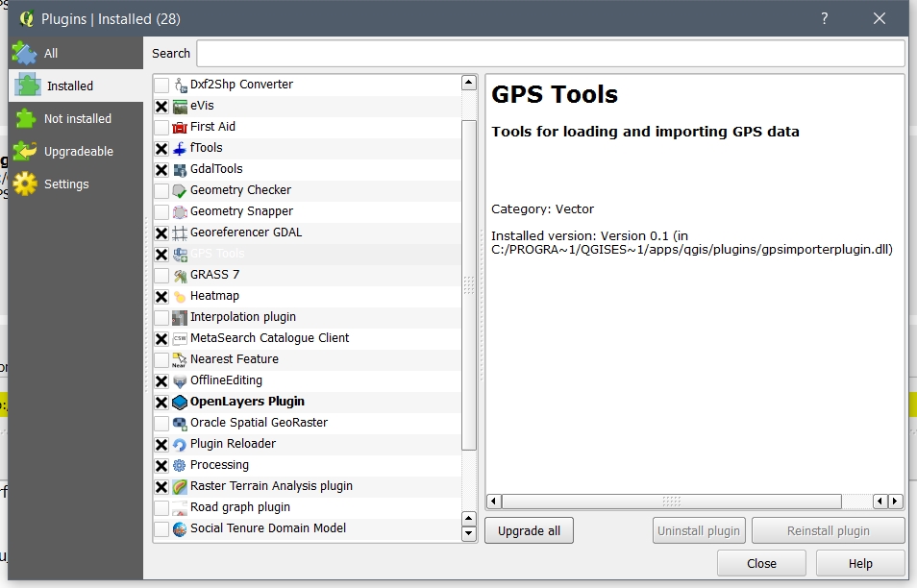Click the plugin list vertical scrollbar thumb

[469, 285]
